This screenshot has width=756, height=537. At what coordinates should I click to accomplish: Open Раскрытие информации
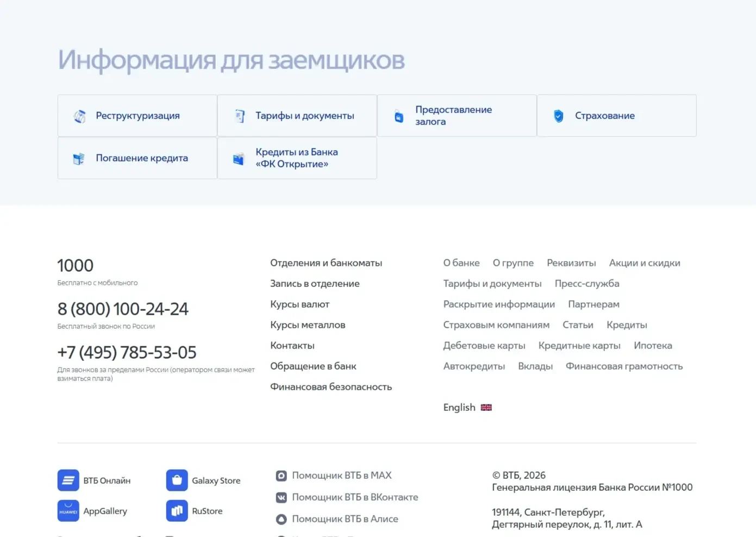[499, 304]
